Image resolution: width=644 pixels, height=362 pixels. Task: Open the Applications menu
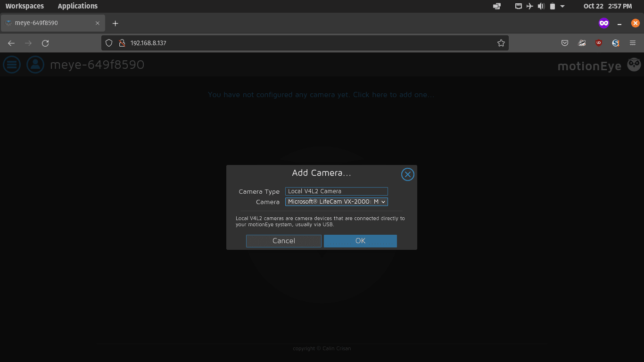tap(78, 6)
